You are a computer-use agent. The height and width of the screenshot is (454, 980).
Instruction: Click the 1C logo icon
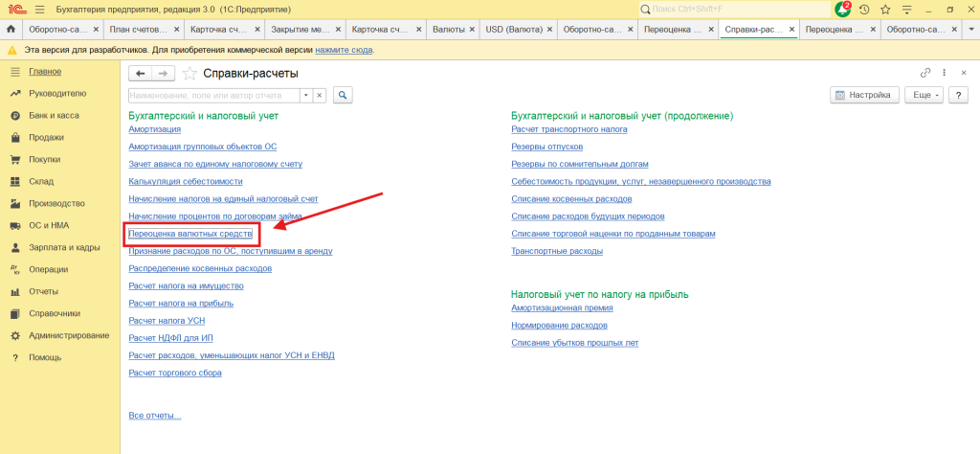point(15,10)
